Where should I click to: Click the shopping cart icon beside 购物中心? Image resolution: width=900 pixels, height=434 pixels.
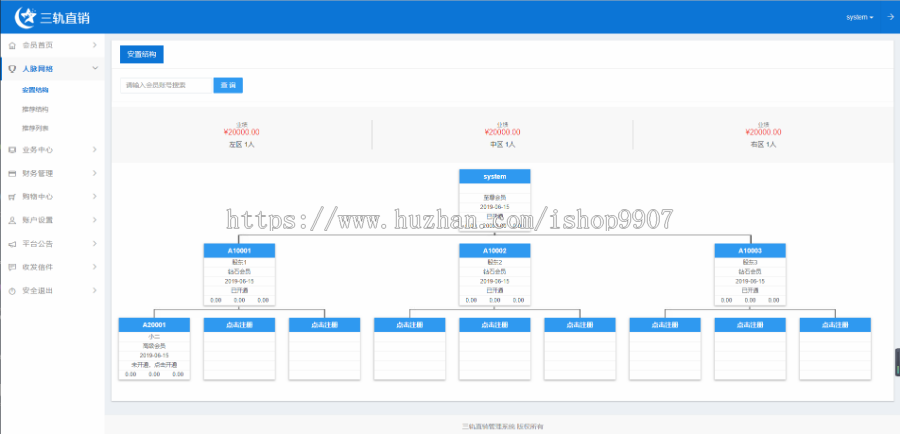pos(12,197)
